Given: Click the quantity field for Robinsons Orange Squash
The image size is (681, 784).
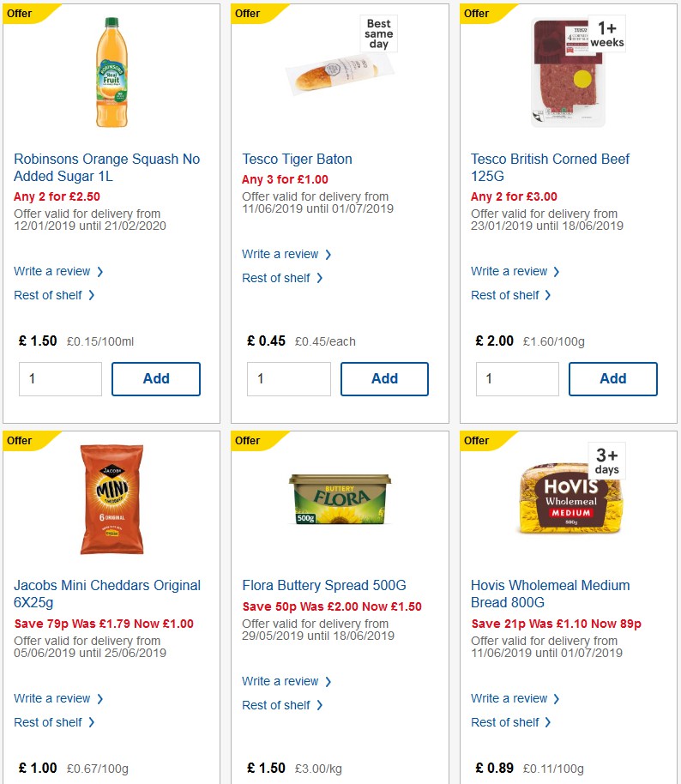Looking at the screenshot, I should tap(60, 378).
